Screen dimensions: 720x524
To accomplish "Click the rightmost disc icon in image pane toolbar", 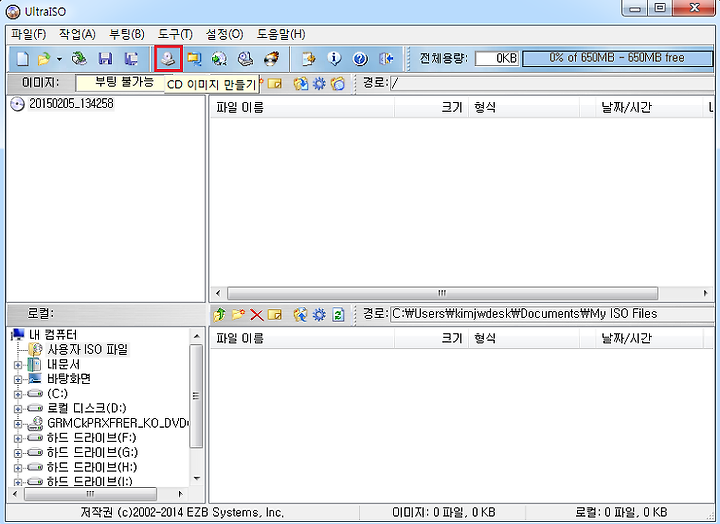I will tap(338, 84).
